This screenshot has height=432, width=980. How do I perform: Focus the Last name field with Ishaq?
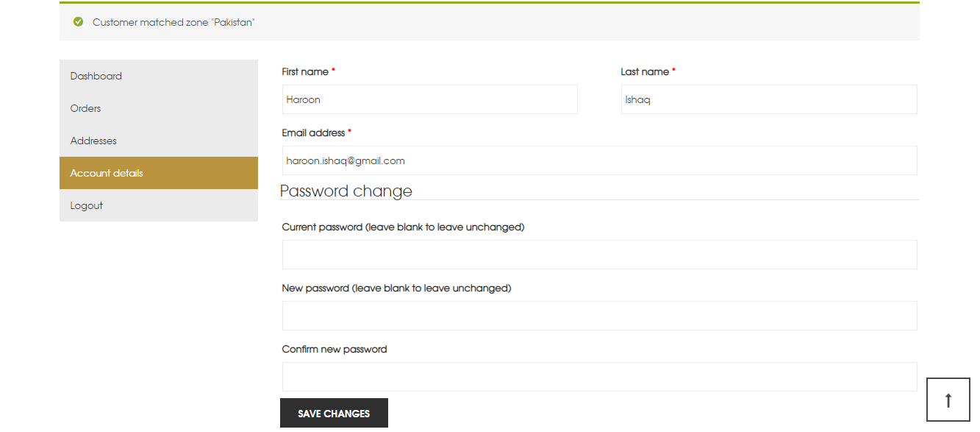tap(769, 99)
